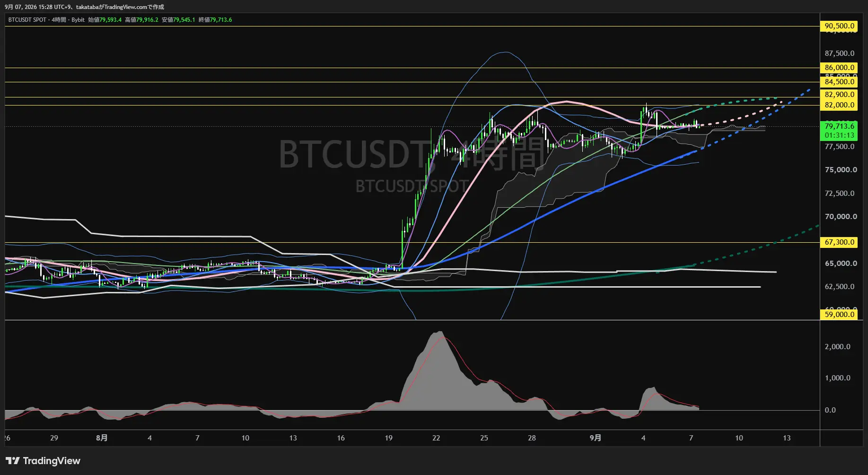Screen dimensions: 868x475
Task: Click the 82,000.0 price level label
Action: [x=839, y=105]
